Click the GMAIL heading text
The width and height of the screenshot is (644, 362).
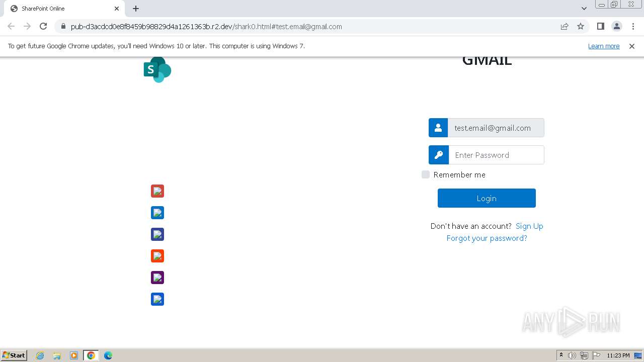(487, 60)
